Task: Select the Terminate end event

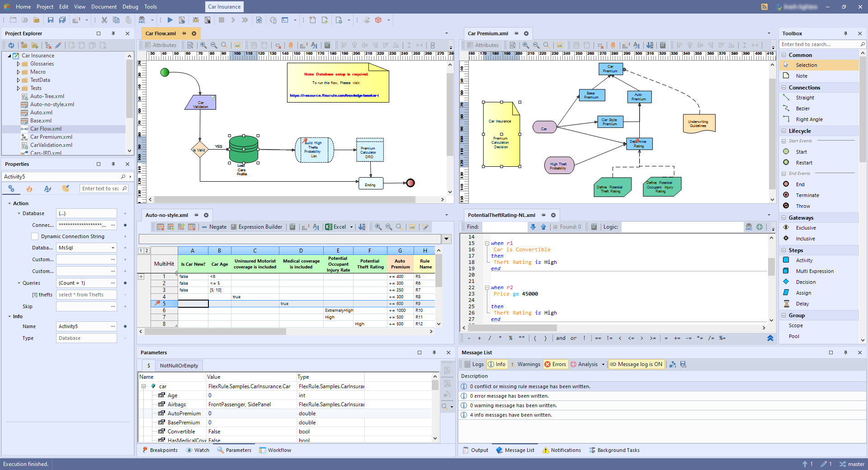Action: click(x=807, y=195)
